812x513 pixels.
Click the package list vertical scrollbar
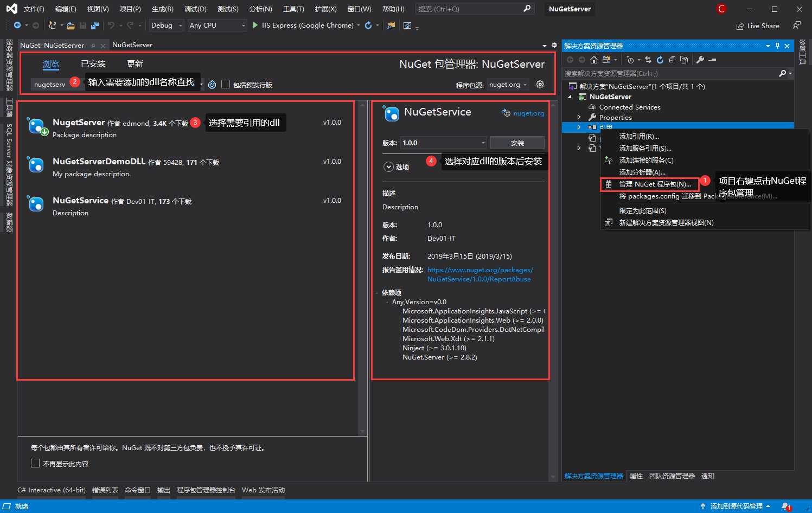pyautogui.click(x=363, y=267)
